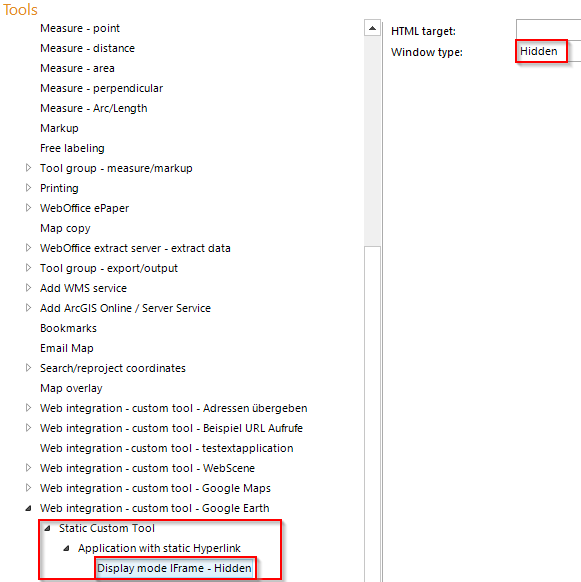Select the Map copy item

(65, 228)
